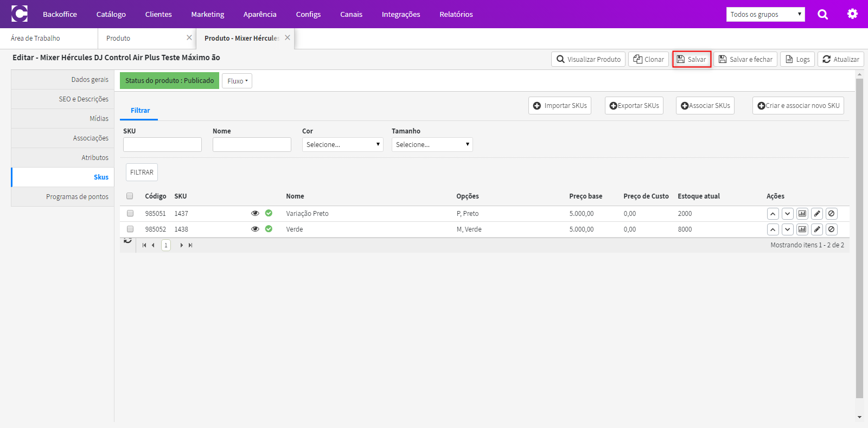Open the Logs button
This screenshot has width=868, height=428.
click(797, 59)
